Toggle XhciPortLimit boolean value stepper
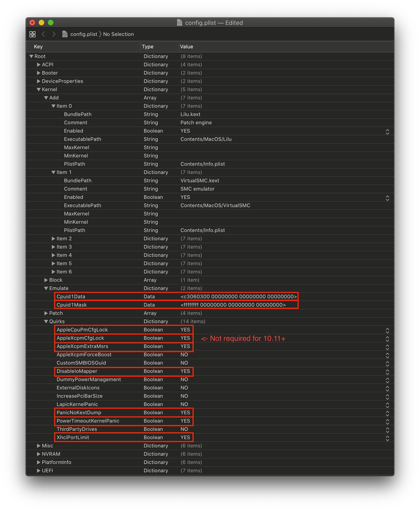This screenshot has width=420, height=510. coord(387,438)
